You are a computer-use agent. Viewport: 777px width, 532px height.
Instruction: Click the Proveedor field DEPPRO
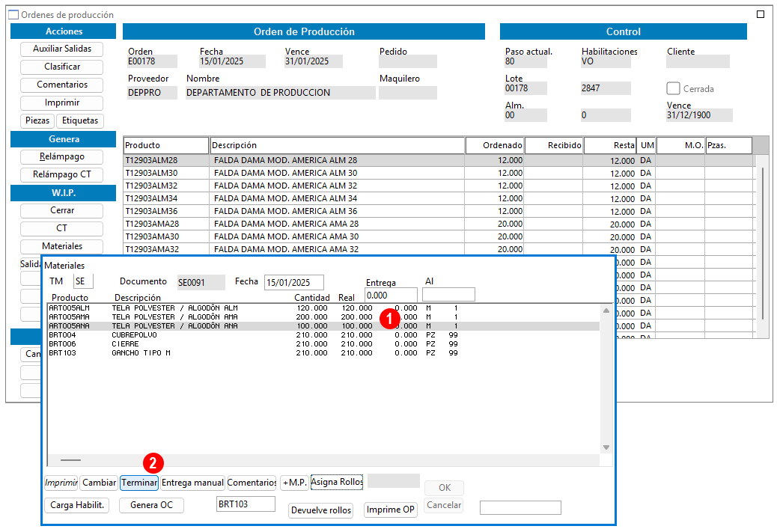click(x=152, y=93)
